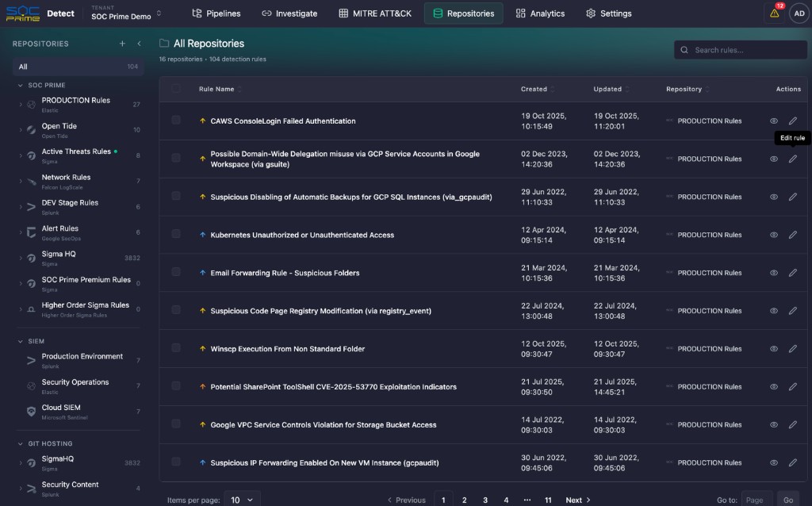
Task: Open page 11 of the rules list
Action: (x=548, y=500)
